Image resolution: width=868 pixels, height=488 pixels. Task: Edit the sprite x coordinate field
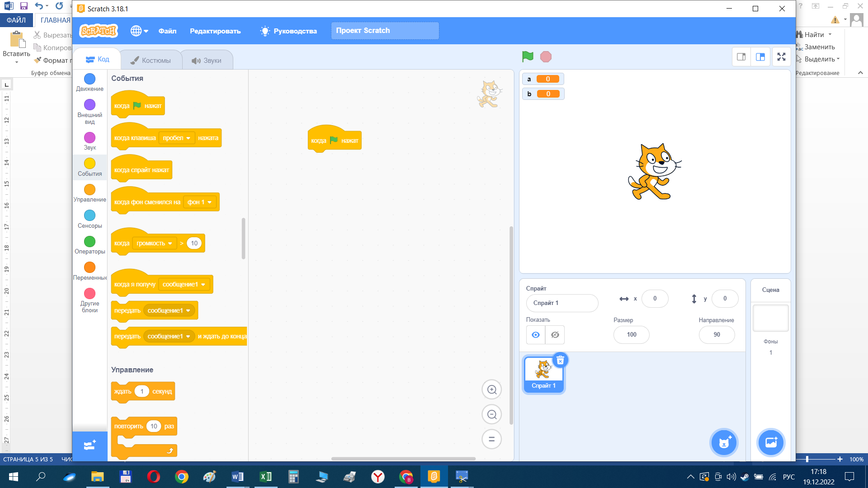point(655,298)
